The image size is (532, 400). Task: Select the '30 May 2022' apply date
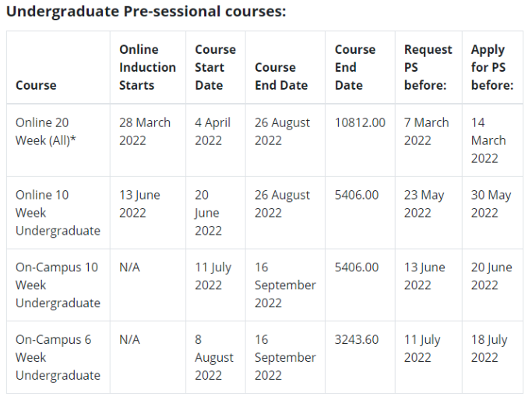coord(491,204)
